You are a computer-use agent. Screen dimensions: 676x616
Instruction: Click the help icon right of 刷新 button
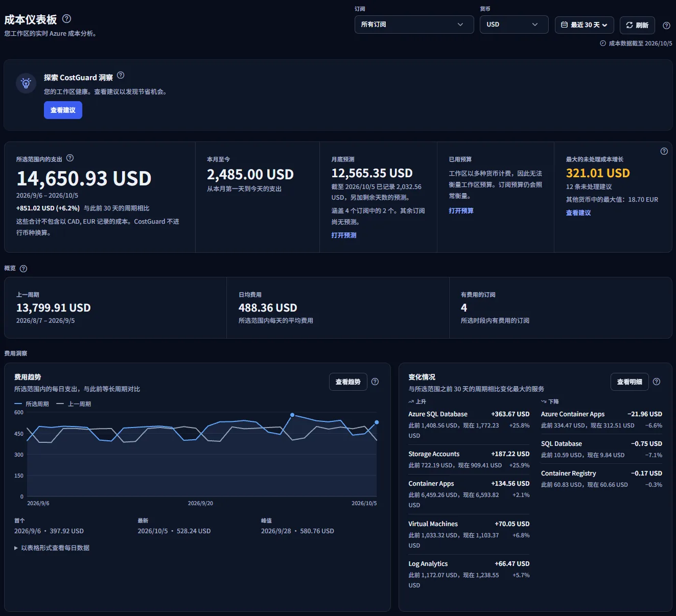[x=666, y=25]
